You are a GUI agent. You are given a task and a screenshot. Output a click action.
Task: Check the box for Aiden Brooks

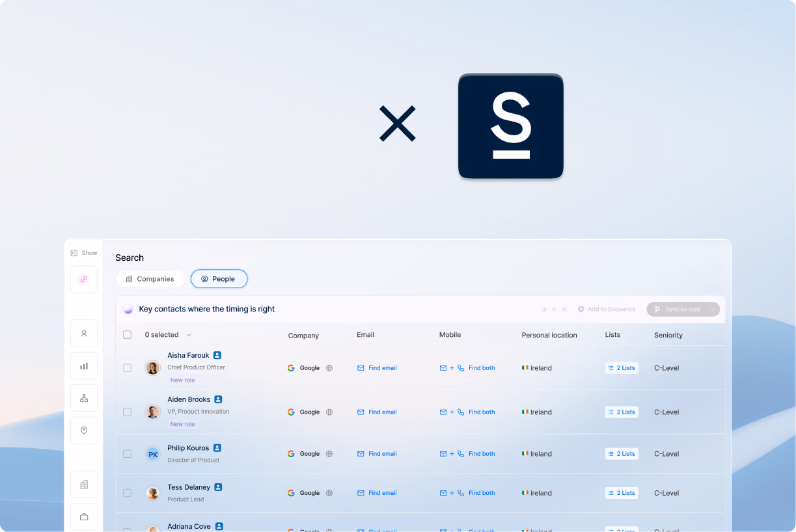[x=127, y=412]
